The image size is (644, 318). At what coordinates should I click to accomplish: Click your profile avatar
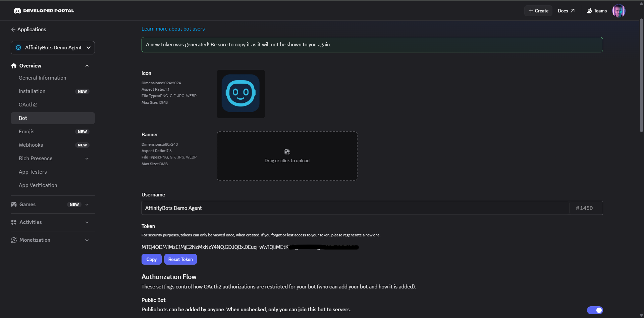619,10
